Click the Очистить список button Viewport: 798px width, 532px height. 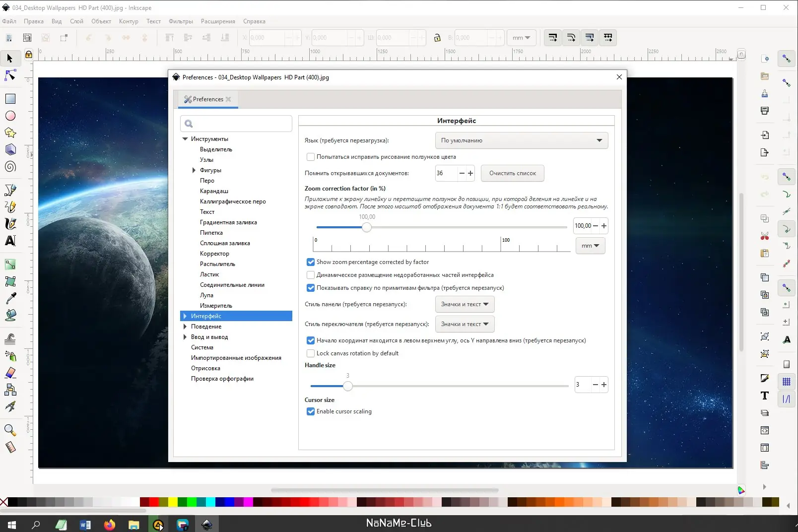coord(512,173)
